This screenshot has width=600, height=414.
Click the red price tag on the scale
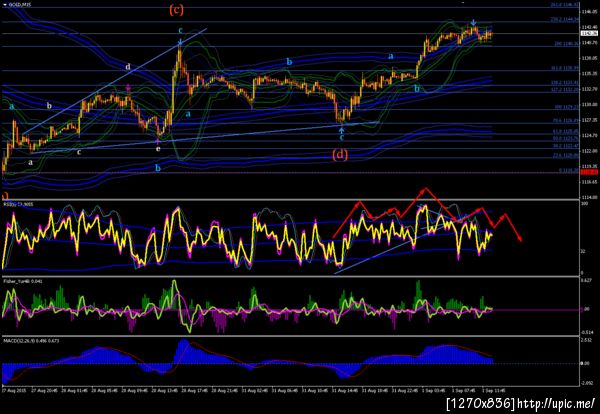tap(587, 173)
